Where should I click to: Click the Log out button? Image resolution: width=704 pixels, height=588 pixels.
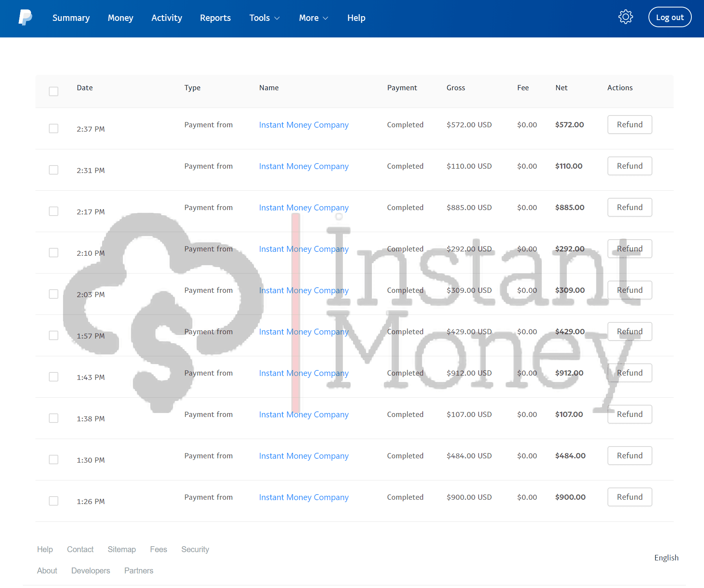pos(670,17)
